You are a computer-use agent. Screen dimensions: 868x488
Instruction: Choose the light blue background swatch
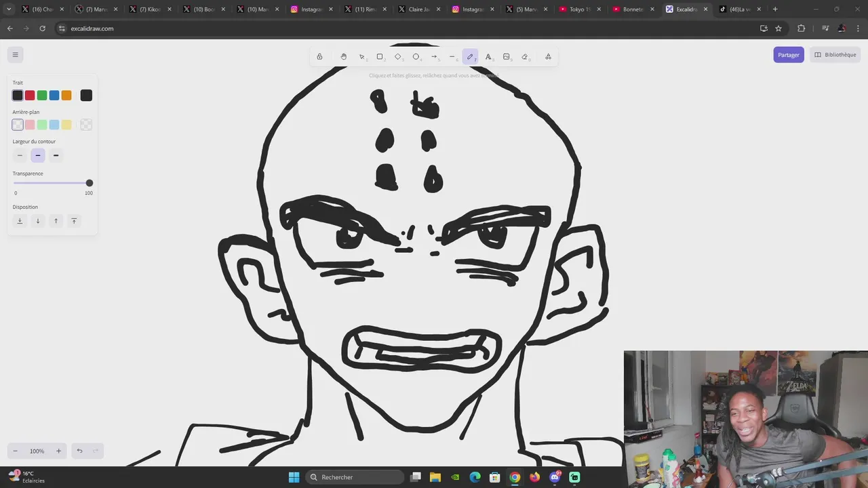54,125
